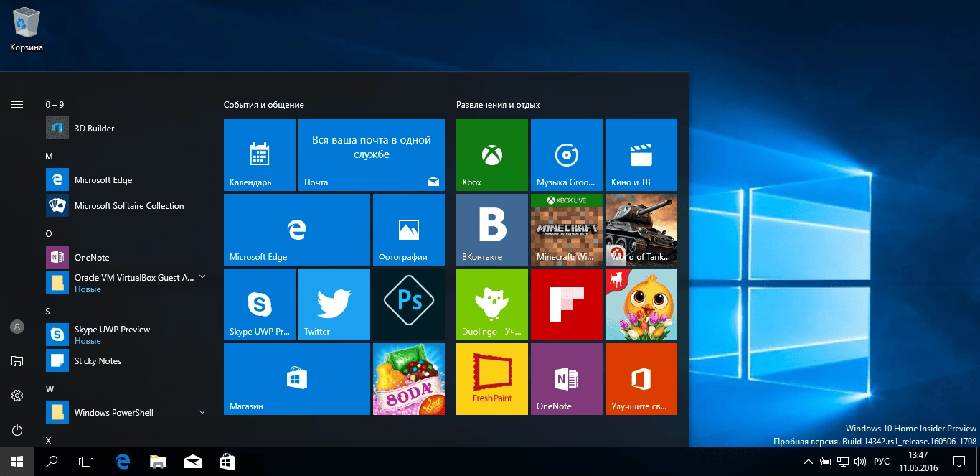Viewport: 980px width, 476px height.
Task: Open the user account icon in Start
Action: (x=17, y=327)
